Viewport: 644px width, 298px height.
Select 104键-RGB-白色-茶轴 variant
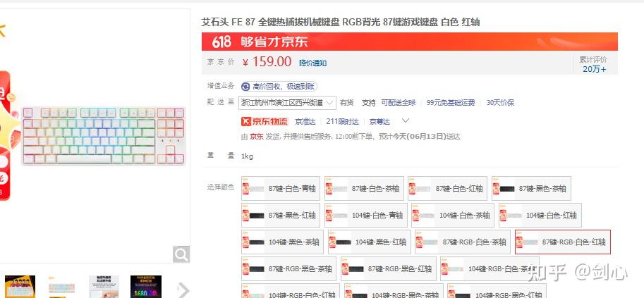coord(490,268)
